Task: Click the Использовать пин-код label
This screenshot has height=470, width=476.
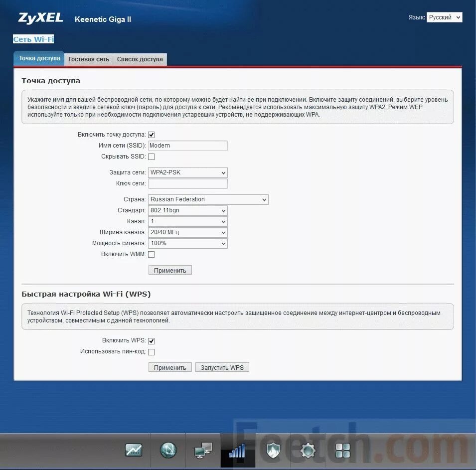Action: 113,351
